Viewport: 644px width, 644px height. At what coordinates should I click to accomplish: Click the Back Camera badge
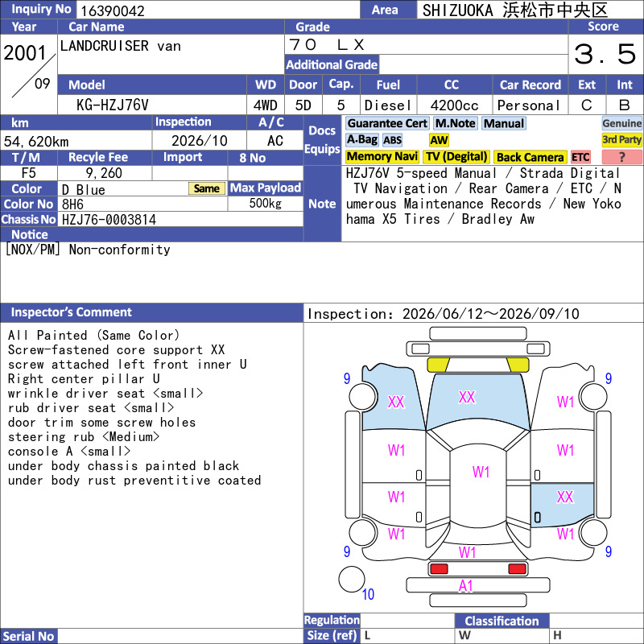(x=530, y=157)
